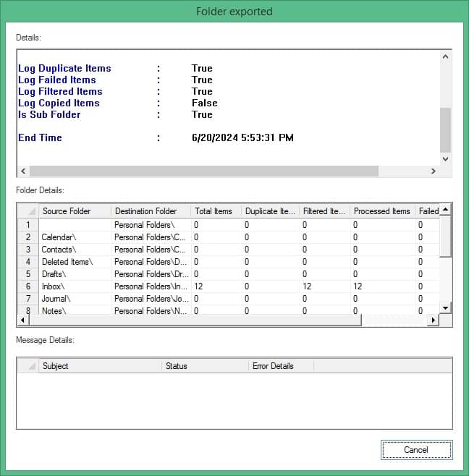Select row header 1 in Folder Details
Screen dimensions: 469x476
tap(28, 225)
